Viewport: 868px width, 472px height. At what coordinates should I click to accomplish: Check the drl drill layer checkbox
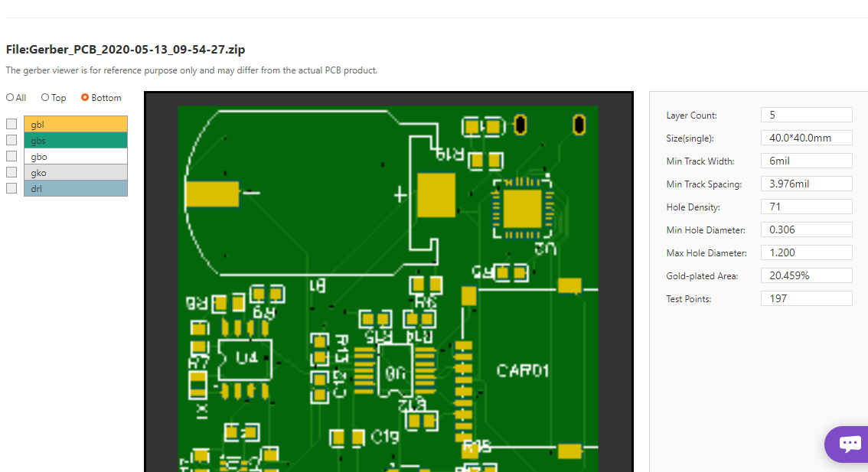click(x=11, y=187)
